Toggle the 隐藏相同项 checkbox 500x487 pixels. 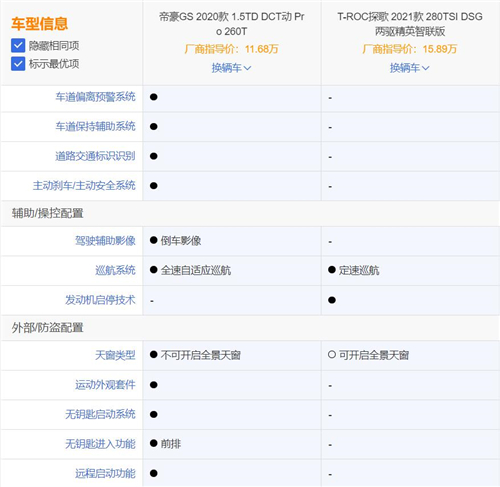click(x=18, y=46)
